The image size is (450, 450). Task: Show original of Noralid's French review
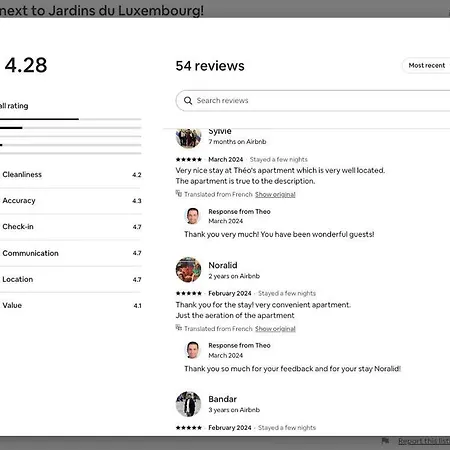click(x=275, y=329)
